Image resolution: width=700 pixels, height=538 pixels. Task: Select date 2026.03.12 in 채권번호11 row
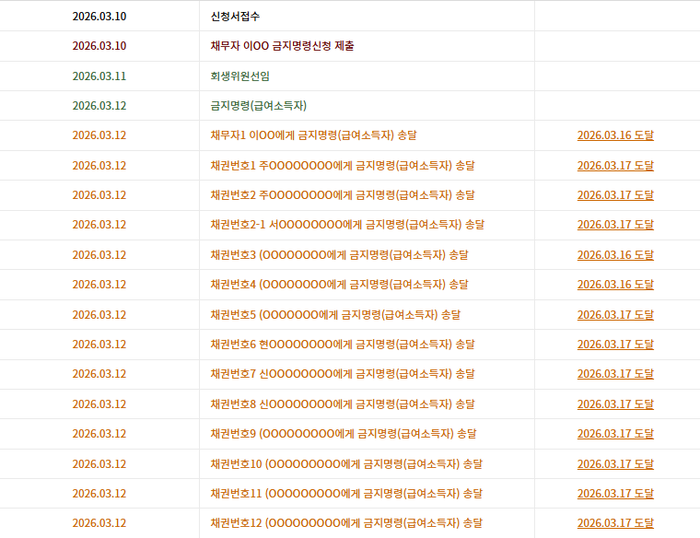99,493
